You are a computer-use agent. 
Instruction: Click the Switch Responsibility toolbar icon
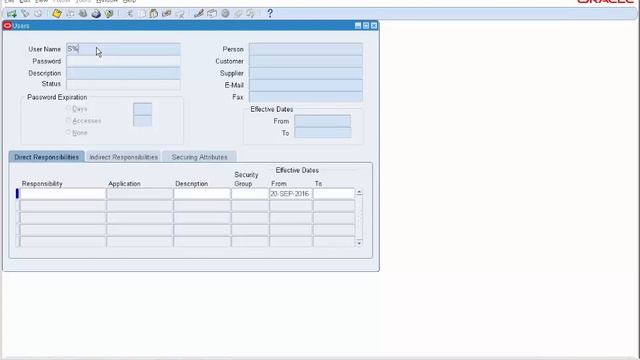83,13
